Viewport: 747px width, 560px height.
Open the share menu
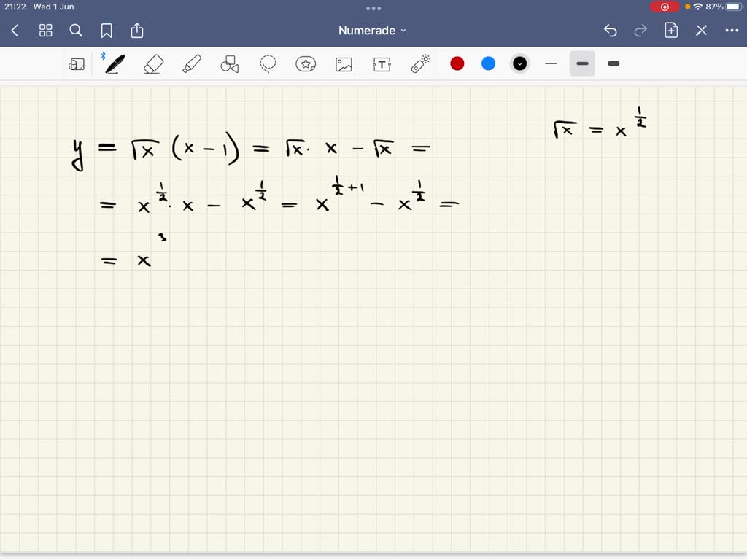tap(136, 30)
